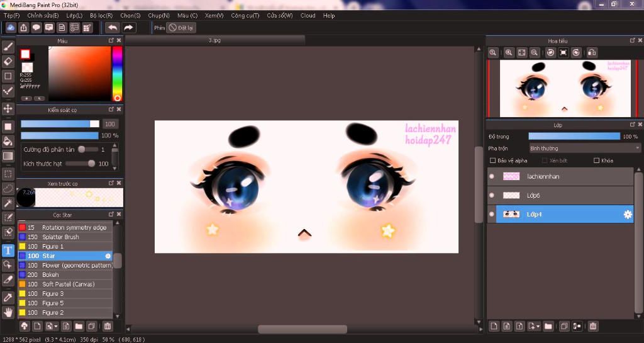
Task: Select the Lasso tool
Action: click(x=8, y=189)
